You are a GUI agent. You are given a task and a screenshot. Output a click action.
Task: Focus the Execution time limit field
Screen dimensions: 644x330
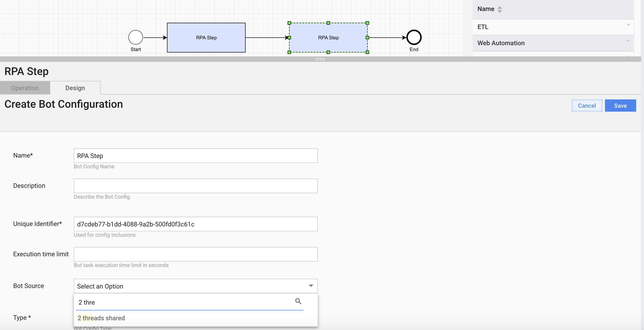tap(196, 254)
